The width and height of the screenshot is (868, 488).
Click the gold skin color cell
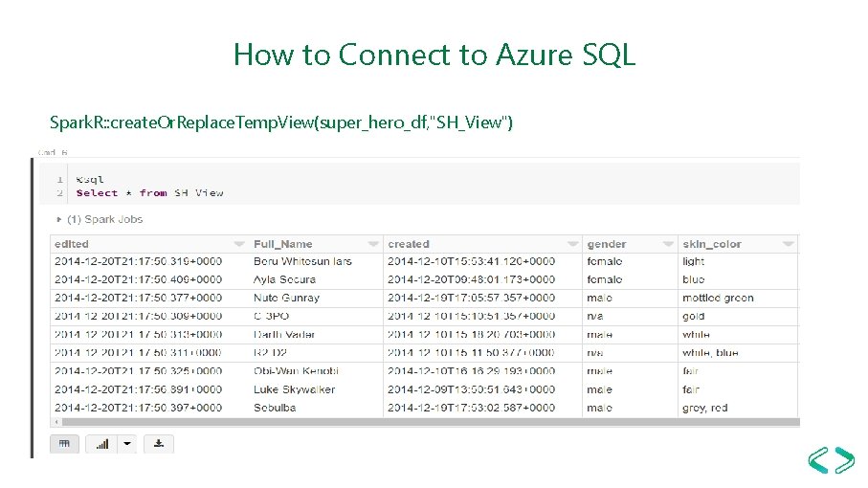coord(694,316)
